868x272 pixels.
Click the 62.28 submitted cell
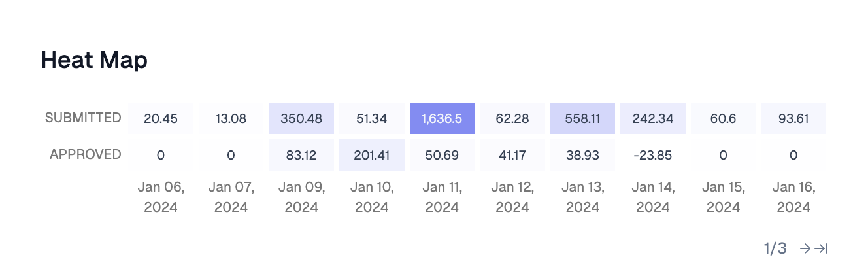[x=512, y=118]
